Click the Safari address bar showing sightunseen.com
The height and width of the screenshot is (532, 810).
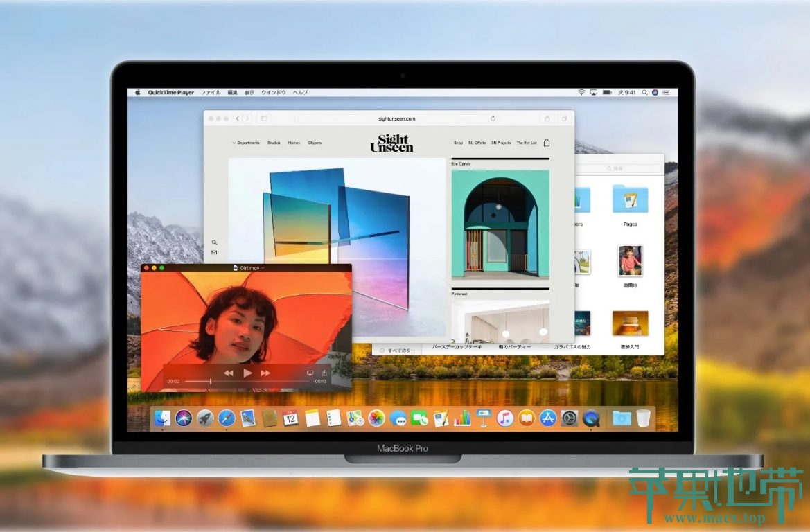click(x=397, y=118)
